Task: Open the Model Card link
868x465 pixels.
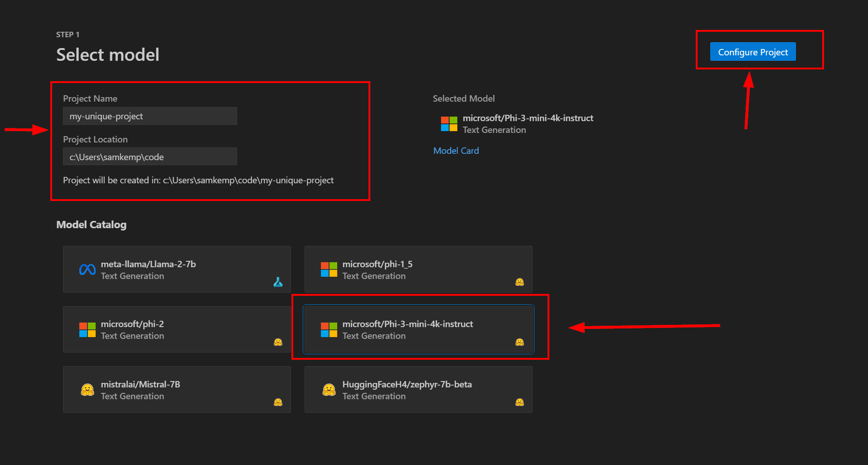Action: tap(456, 150)
